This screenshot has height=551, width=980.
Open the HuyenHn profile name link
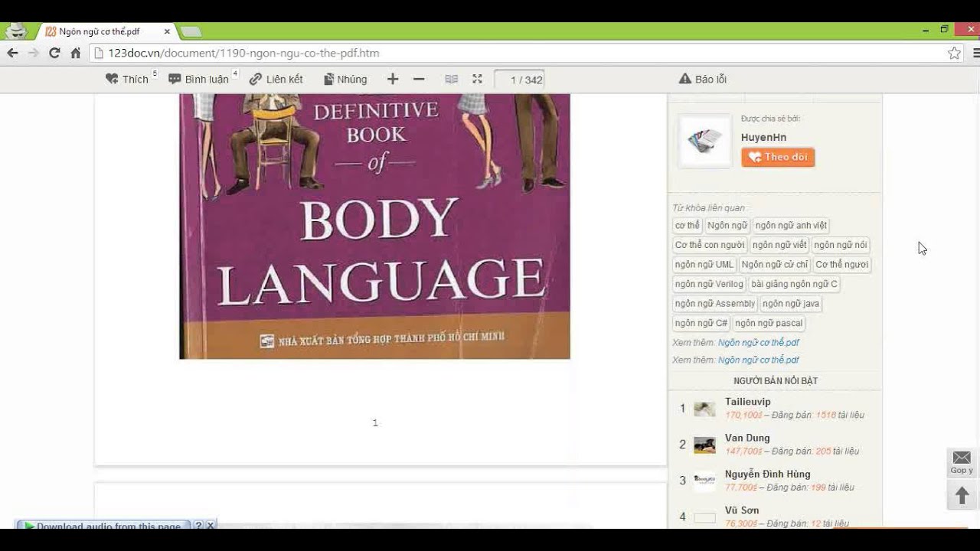pos(763,137)
